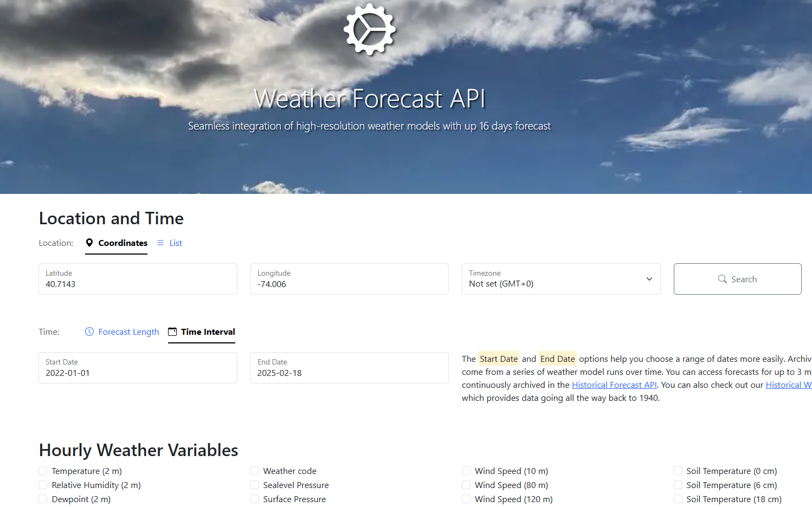Screen dimensions: 812x507
Task: Switch to the Coordinates location tab
Action: (x=117, y=243)
